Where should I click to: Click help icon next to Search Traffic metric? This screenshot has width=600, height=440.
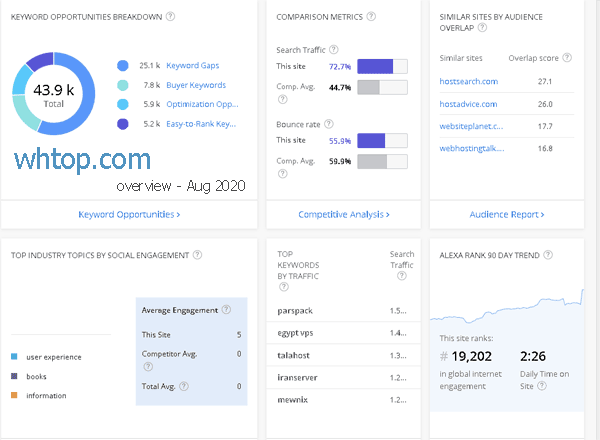click(x=335, y=49)
